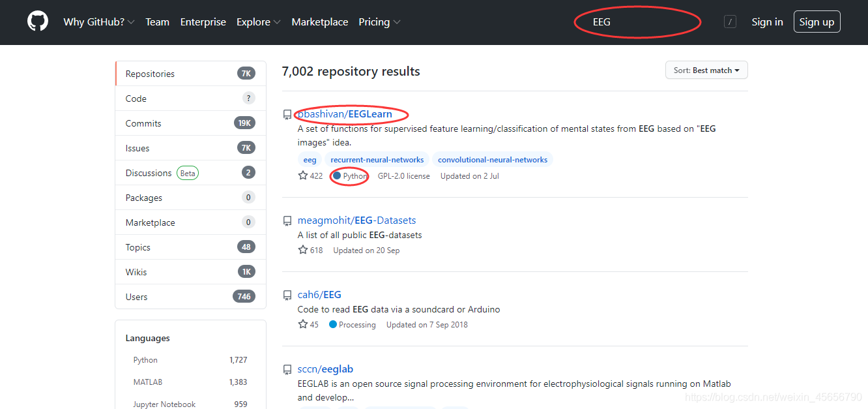
Task: Click the Sign up button
Action: tap(817, 22)
